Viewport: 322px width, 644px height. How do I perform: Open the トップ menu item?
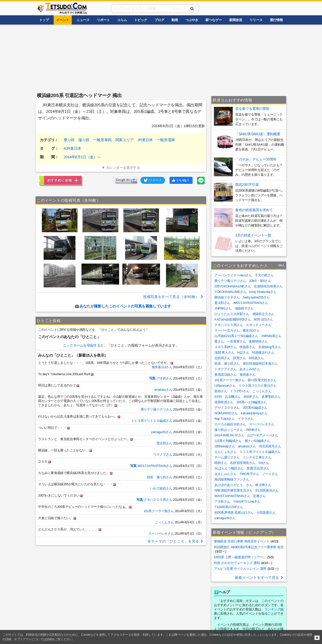point(44,20)
